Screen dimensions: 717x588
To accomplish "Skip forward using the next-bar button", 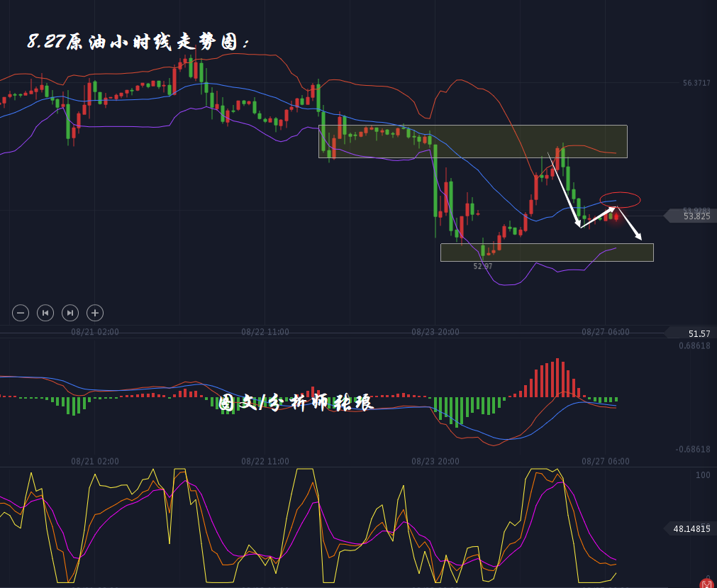I will coord(70,312).
